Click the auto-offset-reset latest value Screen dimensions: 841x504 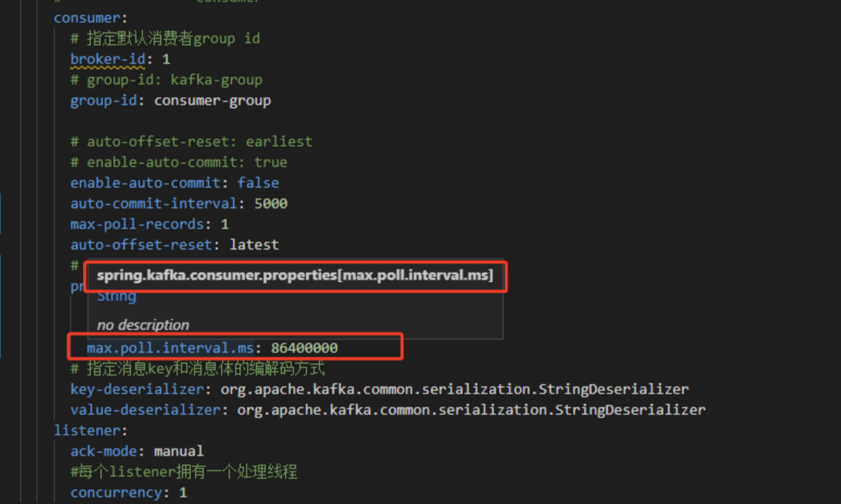[253, 244]
